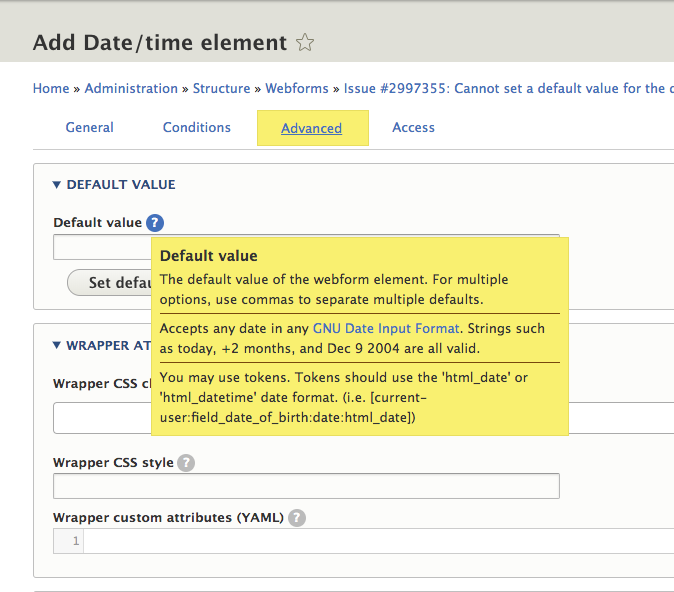Collapse the Wrapper attributes section
This screenshot has width=674, height=592.
[x=100, y=346]
